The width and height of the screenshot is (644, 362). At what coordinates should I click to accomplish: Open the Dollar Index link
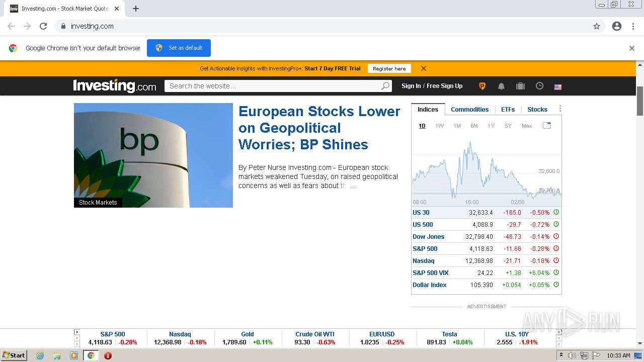[x=430, y=285]
